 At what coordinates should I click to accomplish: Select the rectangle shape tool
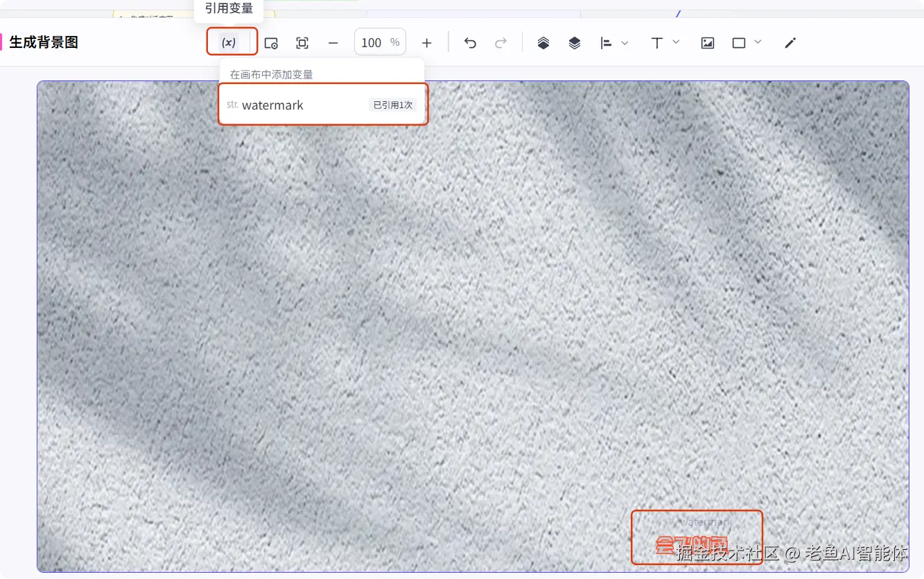click(739, 43)
